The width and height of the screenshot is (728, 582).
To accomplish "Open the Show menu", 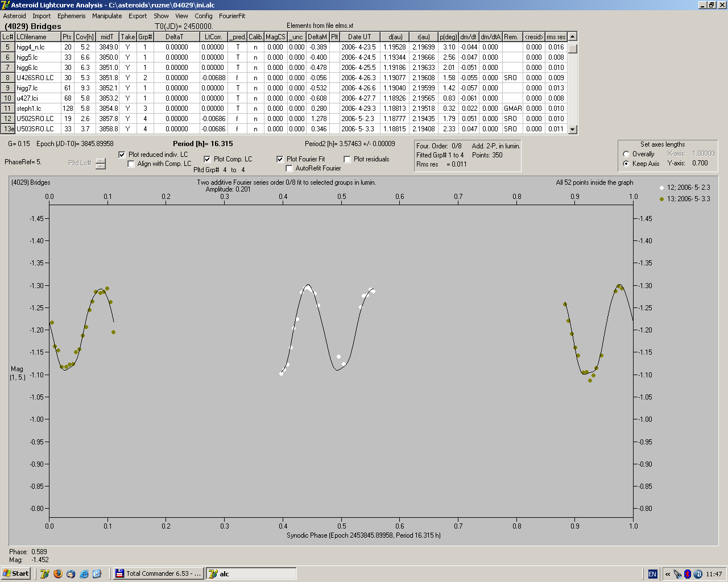I will point(161,16).
